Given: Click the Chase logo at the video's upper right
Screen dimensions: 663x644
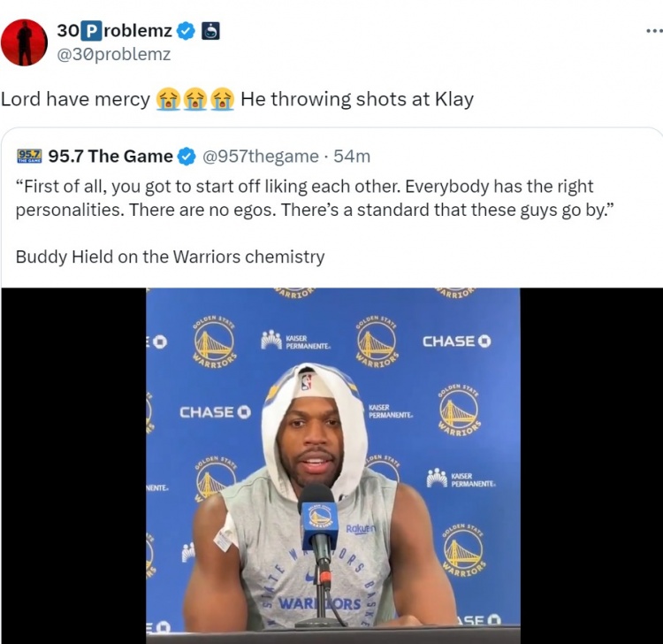Looking at the screenshot, I should [457, 341].
